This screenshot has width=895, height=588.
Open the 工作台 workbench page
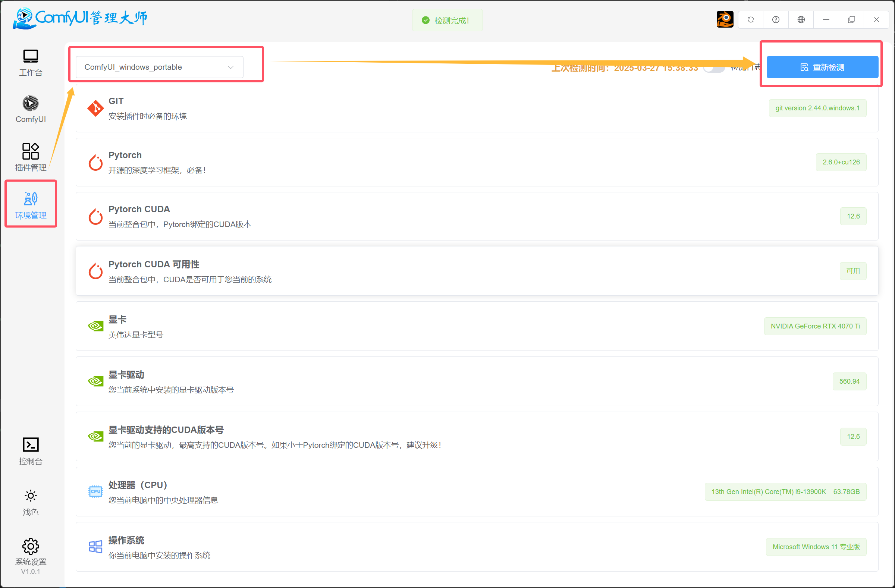(x=31, y=62)
